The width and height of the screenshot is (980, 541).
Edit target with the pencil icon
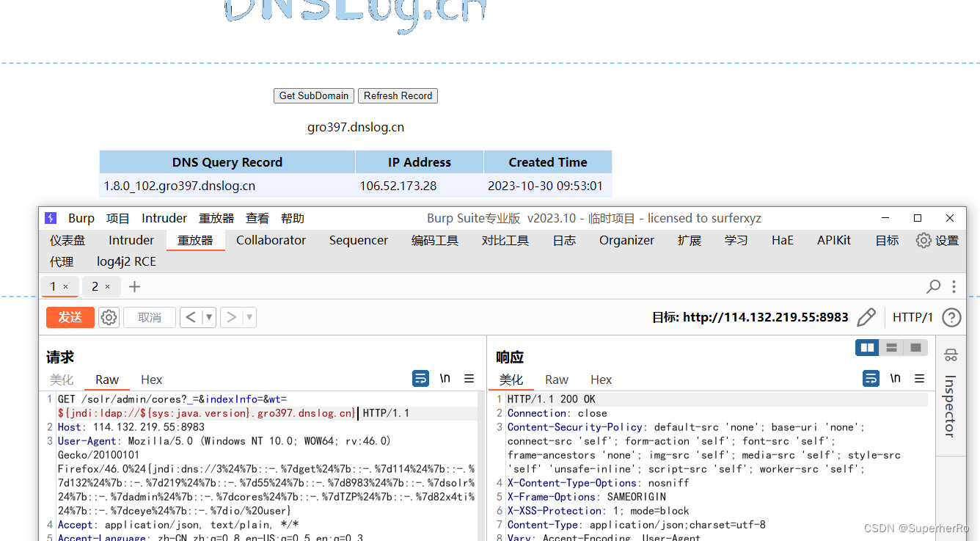(866, 317)
